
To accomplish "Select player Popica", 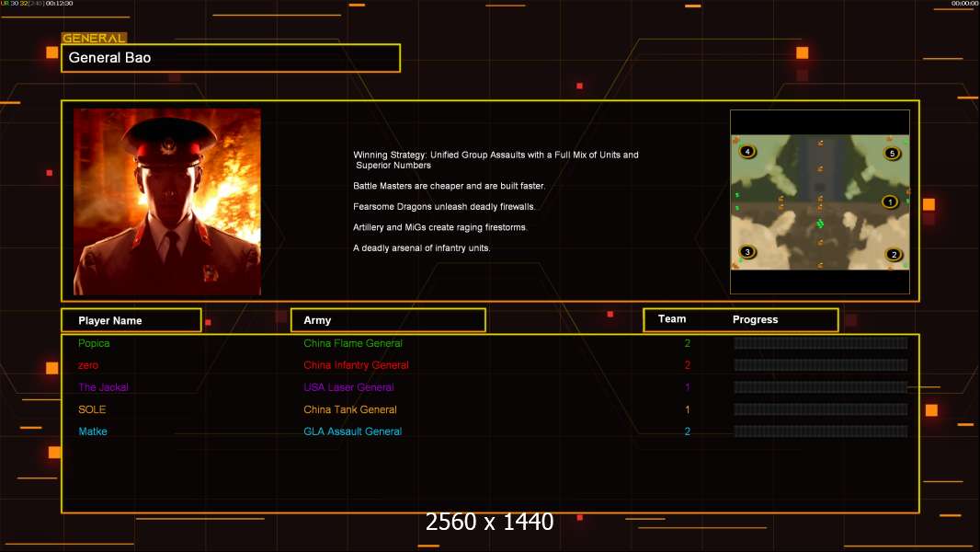I will click(x=94, y=343).
